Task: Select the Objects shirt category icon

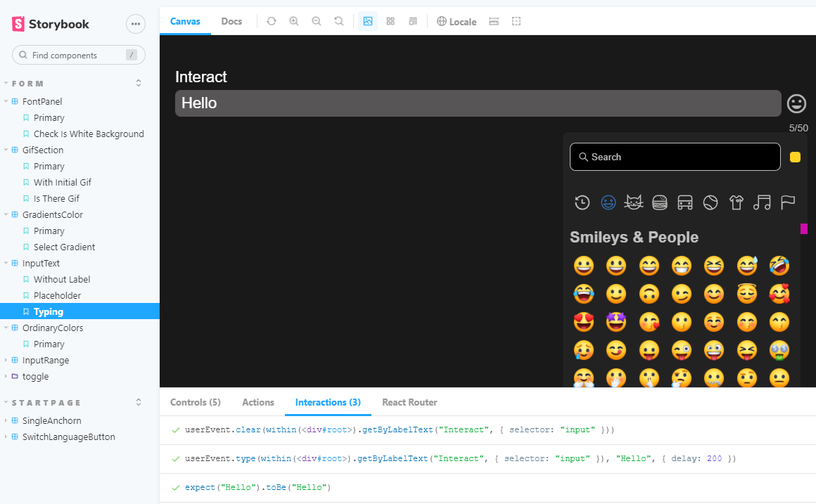Action: [x=737, y=202]
